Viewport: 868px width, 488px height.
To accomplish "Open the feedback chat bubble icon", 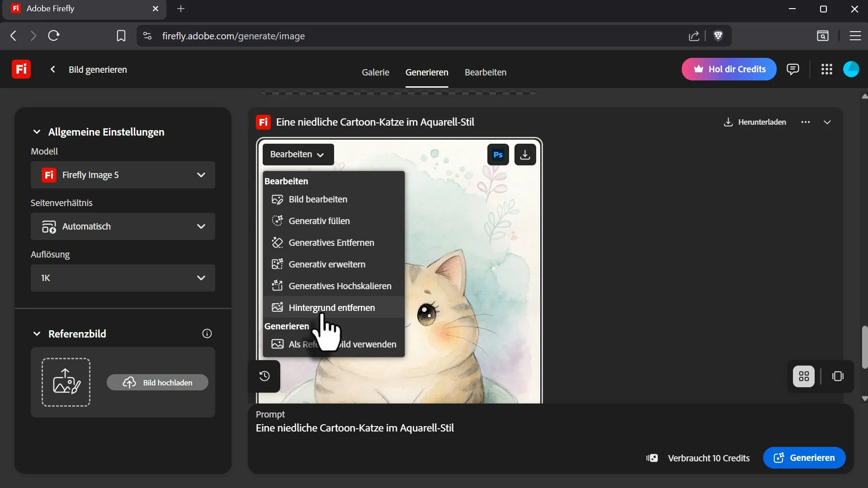I will pyautogui.click(x=793, y=69).
